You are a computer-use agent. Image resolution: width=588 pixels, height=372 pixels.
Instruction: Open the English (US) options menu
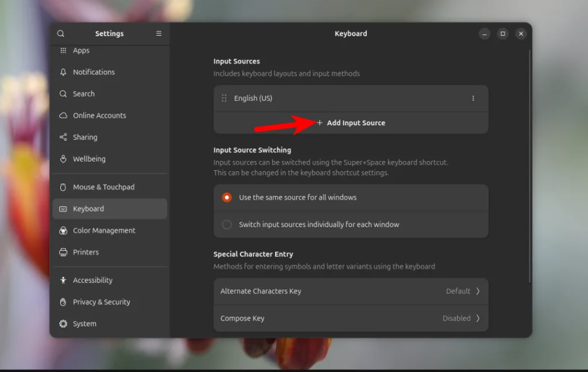(x=473, y=98)
